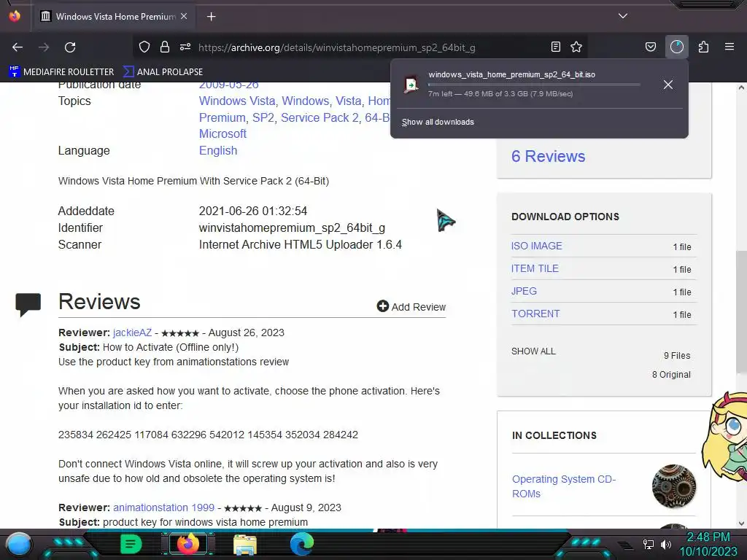Open the Firefox application menu
This screenshot has width=747, height=560.
729,47
